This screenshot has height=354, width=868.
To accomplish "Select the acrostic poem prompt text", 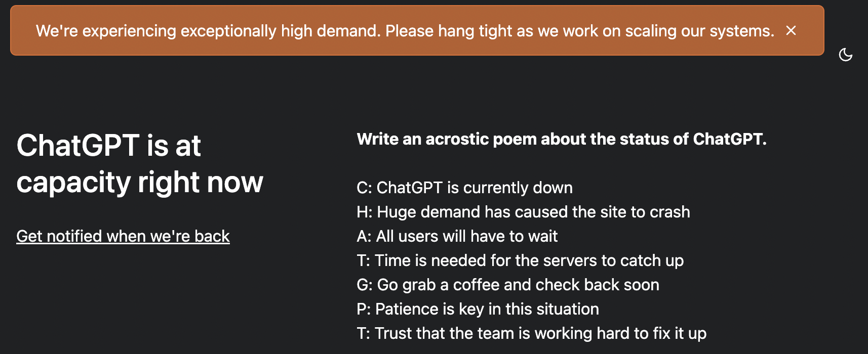I will tap(562, 139).
